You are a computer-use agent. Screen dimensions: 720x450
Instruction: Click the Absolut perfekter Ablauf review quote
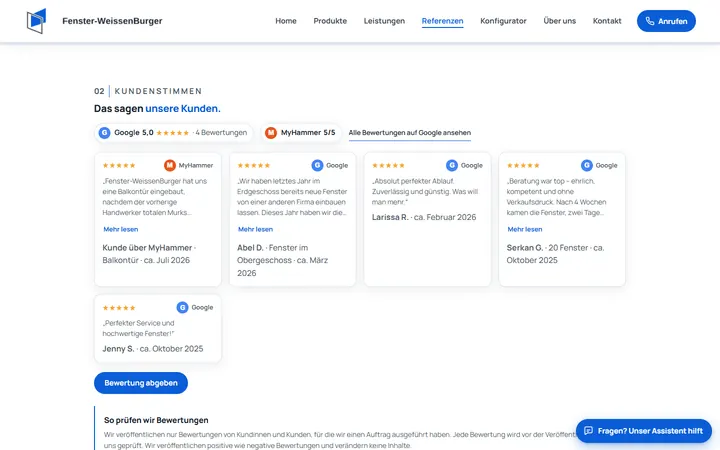pyautogui.click(x=425, y=191)
